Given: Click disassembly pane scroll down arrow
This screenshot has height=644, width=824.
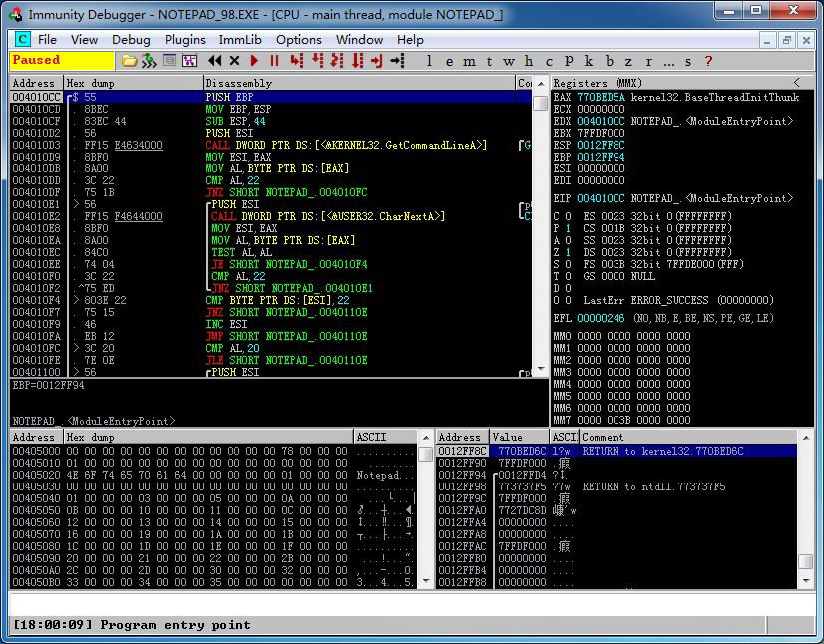Looking at the screenshot, I should click(541, 369).
